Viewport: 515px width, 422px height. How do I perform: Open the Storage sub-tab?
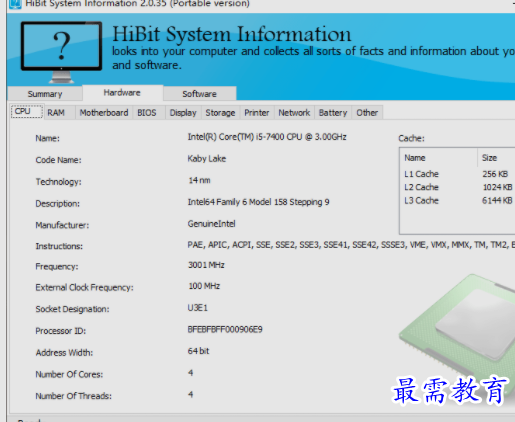[220, 113]
